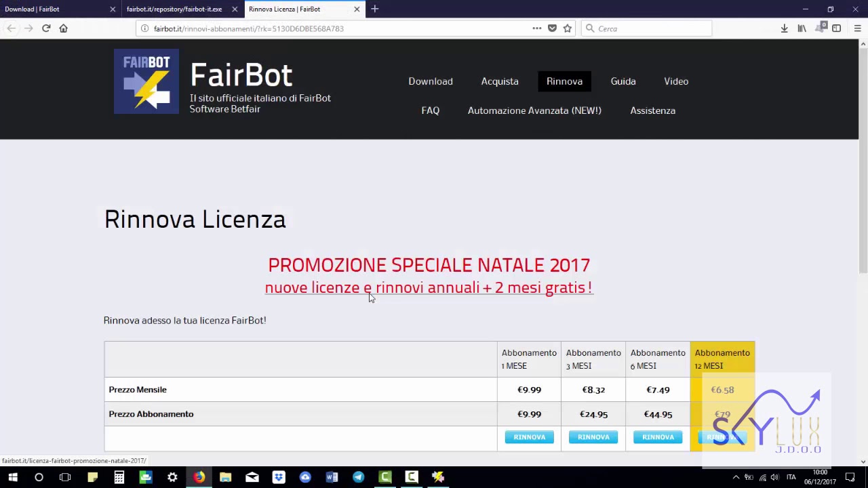
Task: Open the volume control in tray
Action: (775, 477)
